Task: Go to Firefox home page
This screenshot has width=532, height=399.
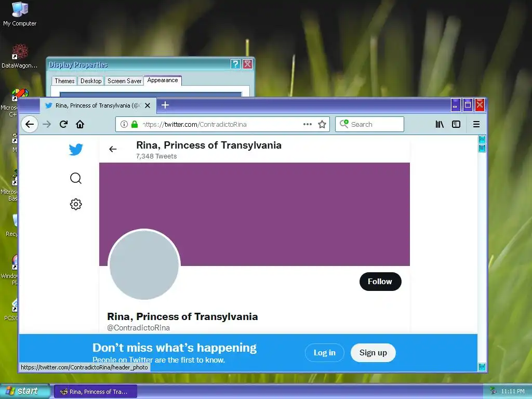Action: [80, 124]
